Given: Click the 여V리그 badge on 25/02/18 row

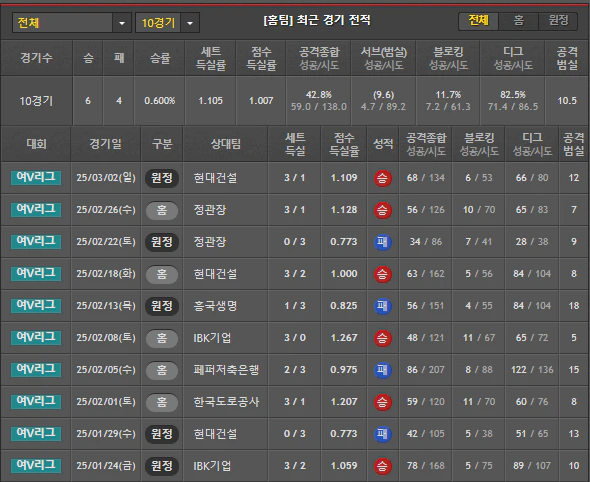Looking at the screenshot, I should click(x=36, y=274).
